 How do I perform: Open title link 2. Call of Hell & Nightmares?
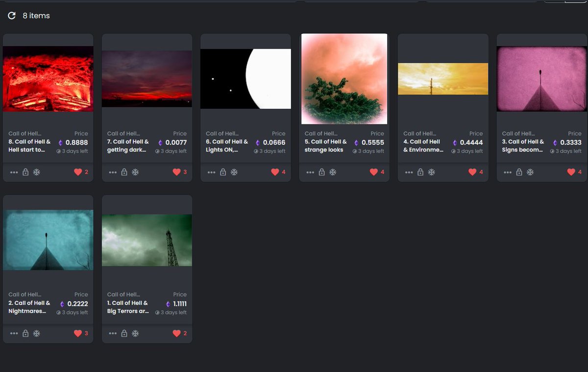point(29,307)
